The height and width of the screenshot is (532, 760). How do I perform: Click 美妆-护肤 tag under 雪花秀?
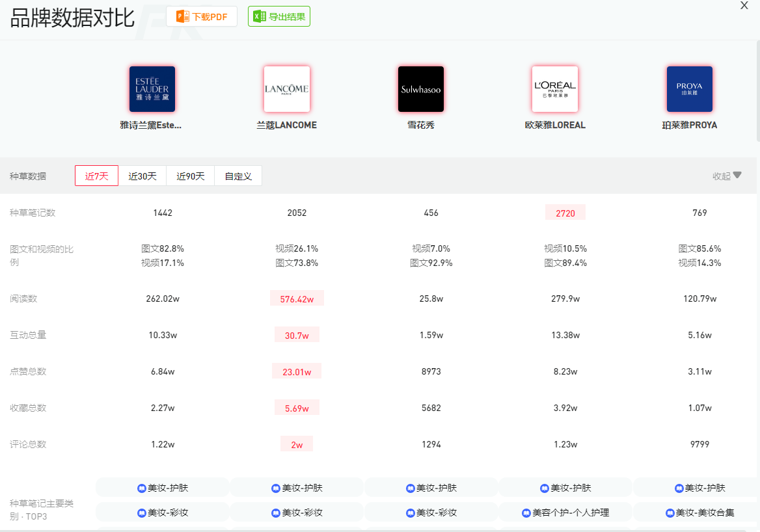431,488
